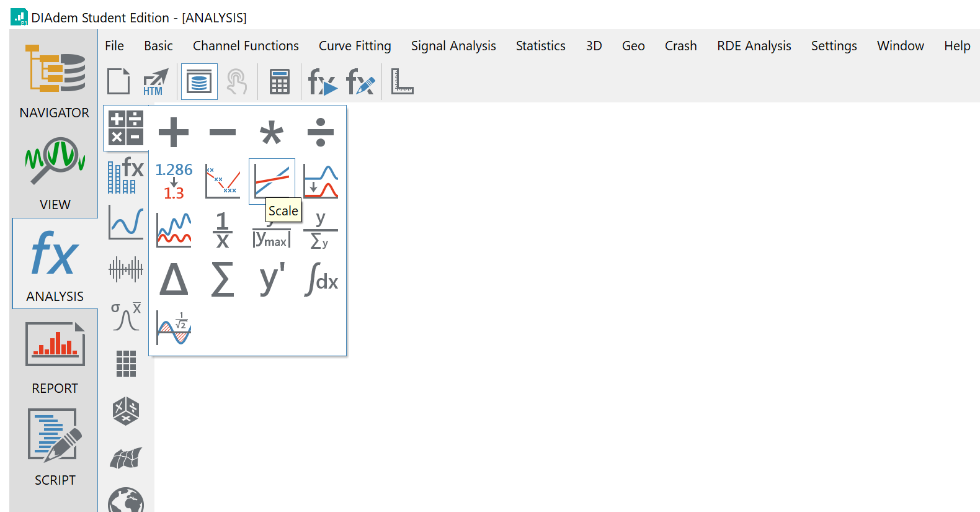Open the Geo menu
Image resolution: width=980 pixels, height=512 pixels.
633,46
